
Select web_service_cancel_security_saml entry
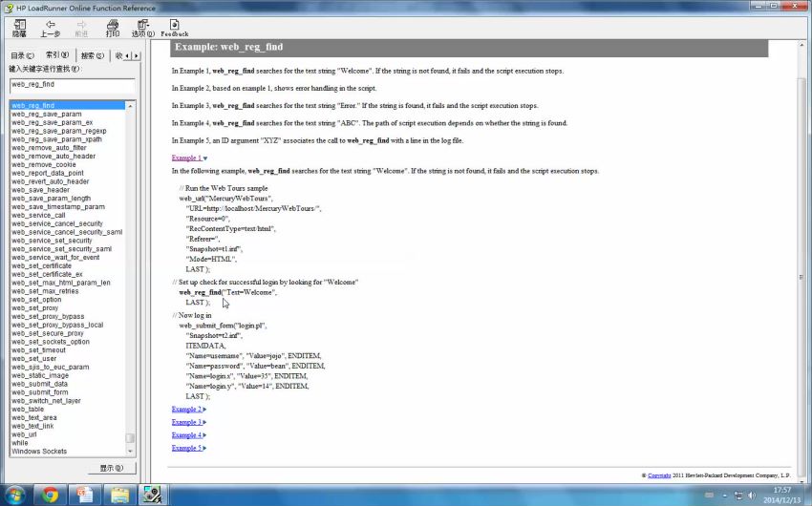point(67,232)
